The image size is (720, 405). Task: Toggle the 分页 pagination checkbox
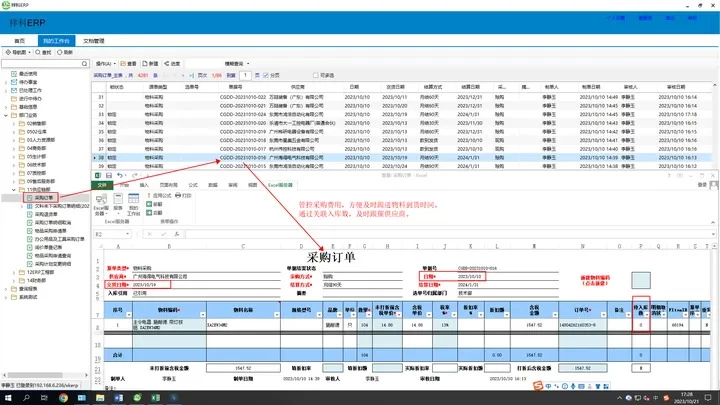[x=265, y=74]
